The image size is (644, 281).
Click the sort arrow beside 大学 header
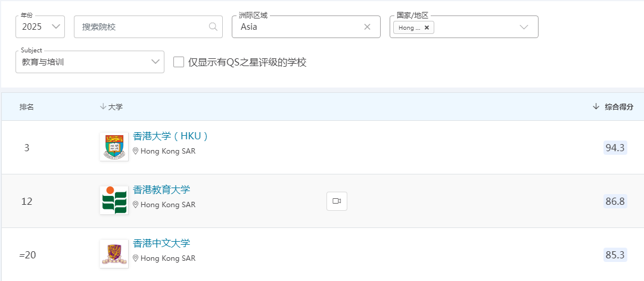pos(103,107)
